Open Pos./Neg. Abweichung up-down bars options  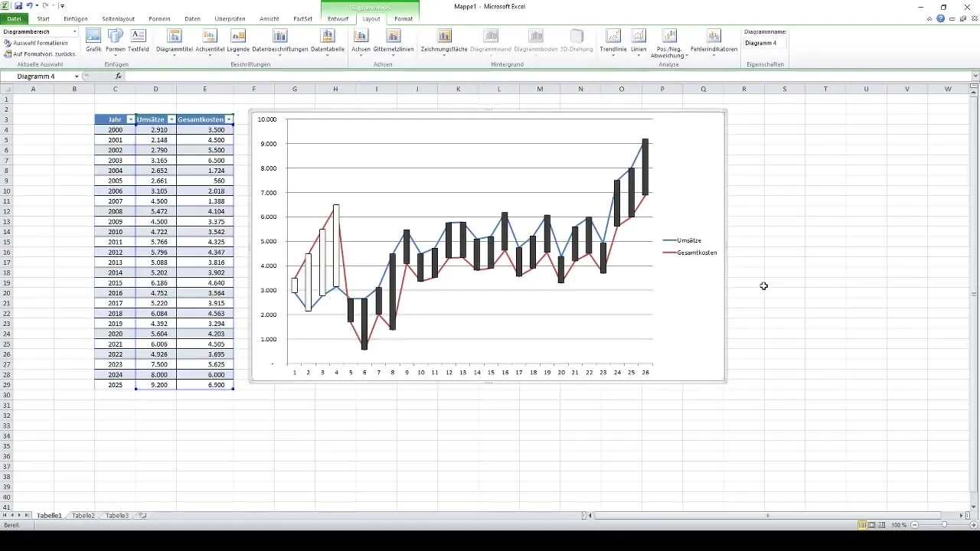669,44
